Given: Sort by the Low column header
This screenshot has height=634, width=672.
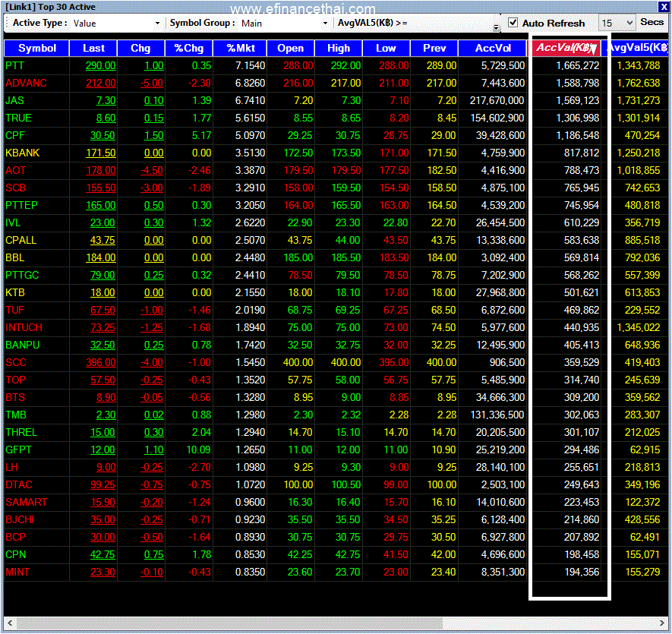Looking at the screenshot, I should 386,48.
